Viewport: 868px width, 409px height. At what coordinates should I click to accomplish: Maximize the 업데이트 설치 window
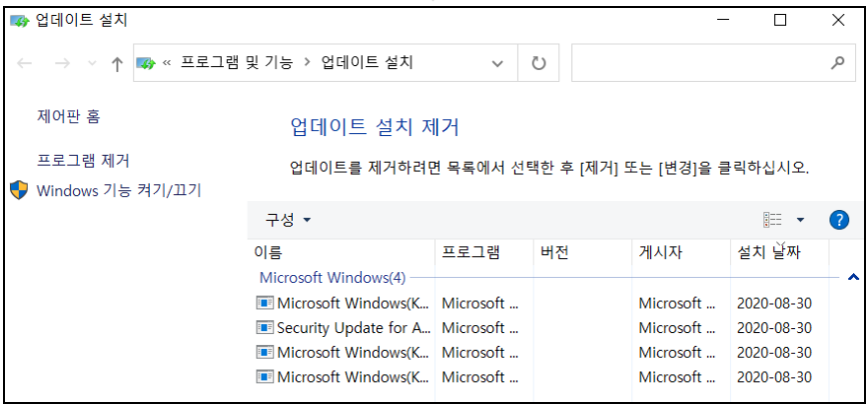coord(780,21)
